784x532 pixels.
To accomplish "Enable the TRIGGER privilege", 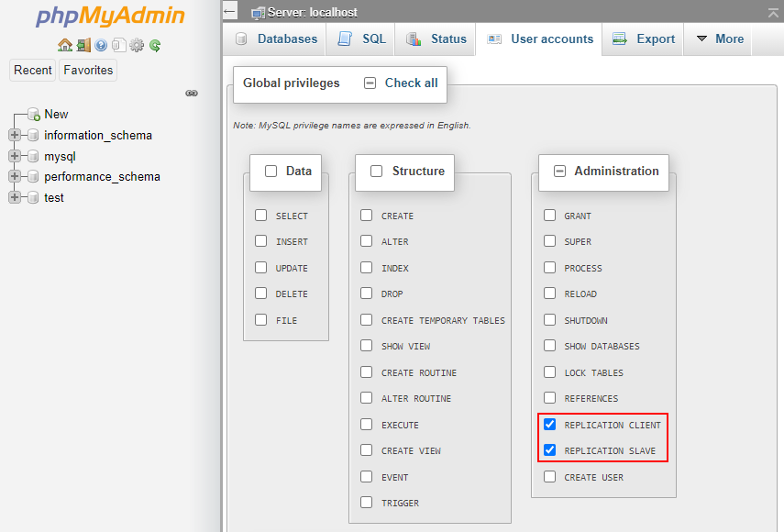I will point(367,502).
